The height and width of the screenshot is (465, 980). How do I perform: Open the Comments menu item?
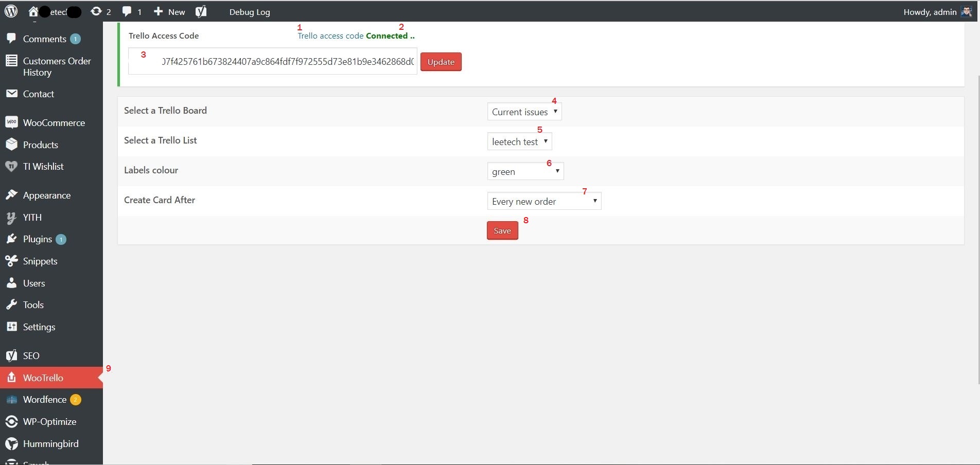(45, 39)
